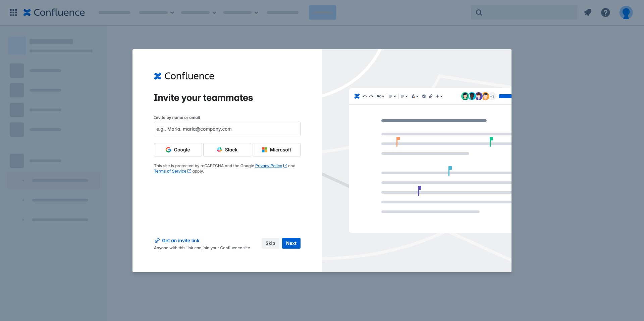The width and height of the screenshot is (644, 321).
Task: Open the profile avatar menu
Action: point(626,13)
